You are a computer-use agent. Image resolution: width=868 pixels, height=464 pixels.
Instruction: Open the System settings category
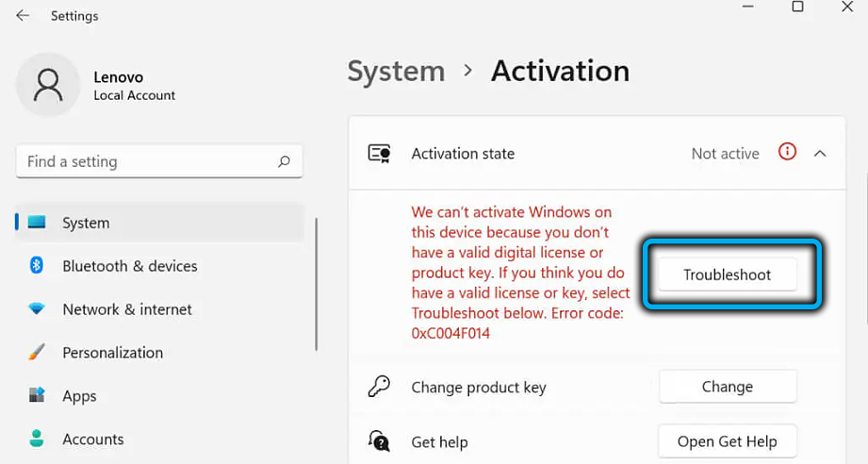(x=86, y=224)
